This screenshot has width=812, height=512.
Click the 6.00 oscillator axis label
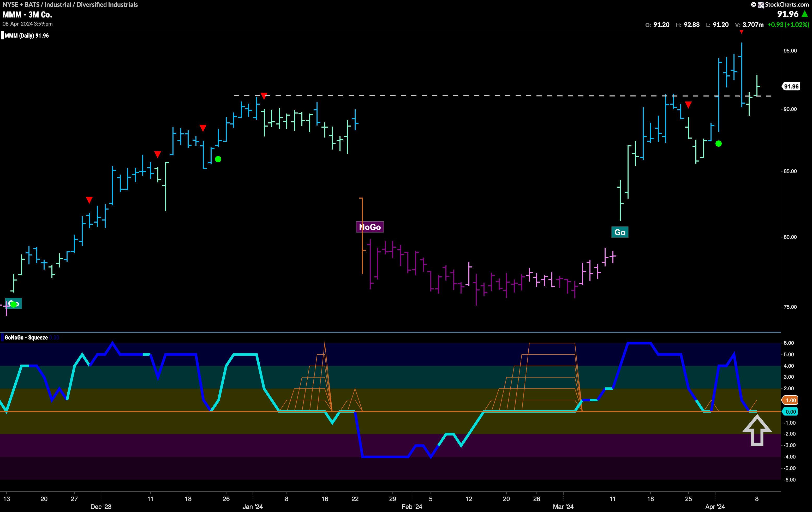(x=789, y=343)
